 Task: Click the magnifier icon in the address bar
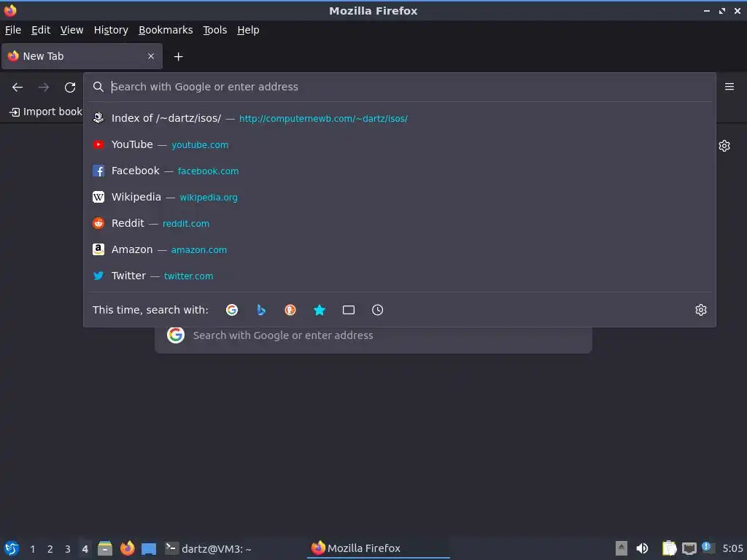coord(98,87)
